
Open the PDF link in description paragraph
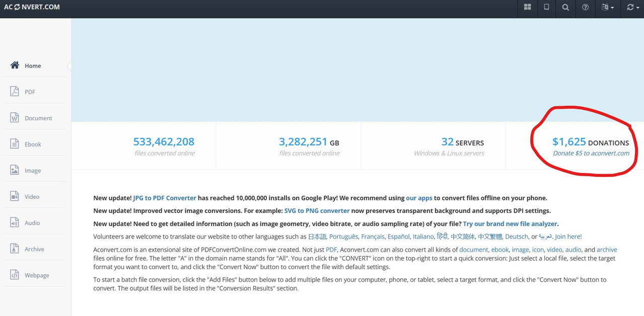(331, 250)
